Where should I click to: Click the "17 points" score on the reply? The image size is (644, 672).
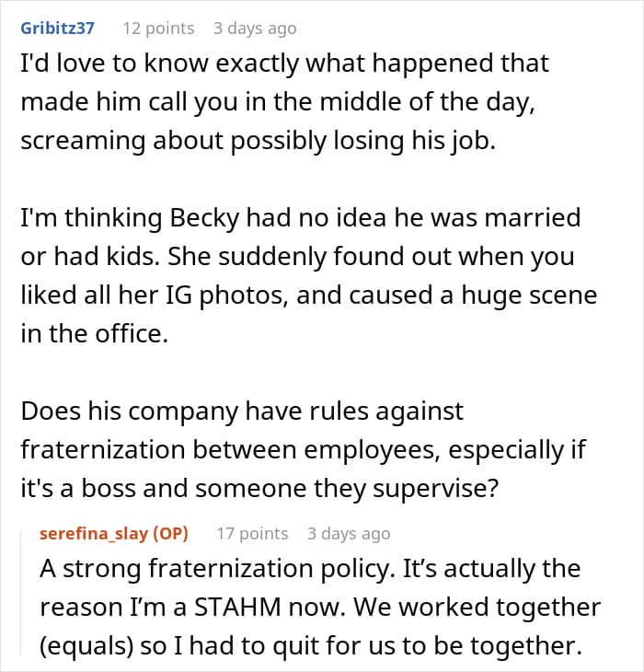click(x=252, y=534)
